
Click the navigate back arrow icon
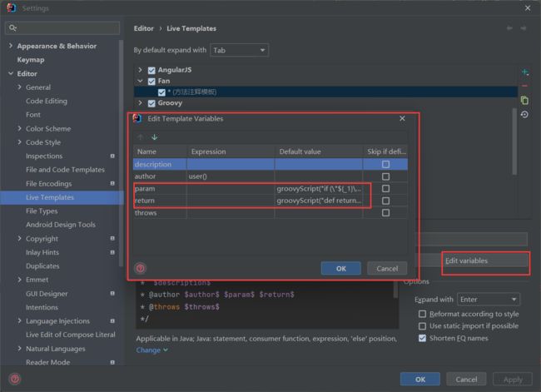pos(509,28)
